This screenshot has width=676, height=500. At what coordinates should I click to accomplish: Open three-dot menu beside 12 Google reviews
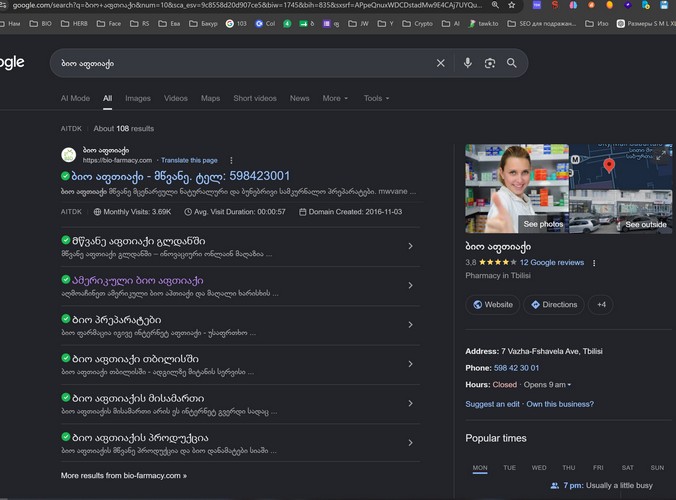(594, 263)
